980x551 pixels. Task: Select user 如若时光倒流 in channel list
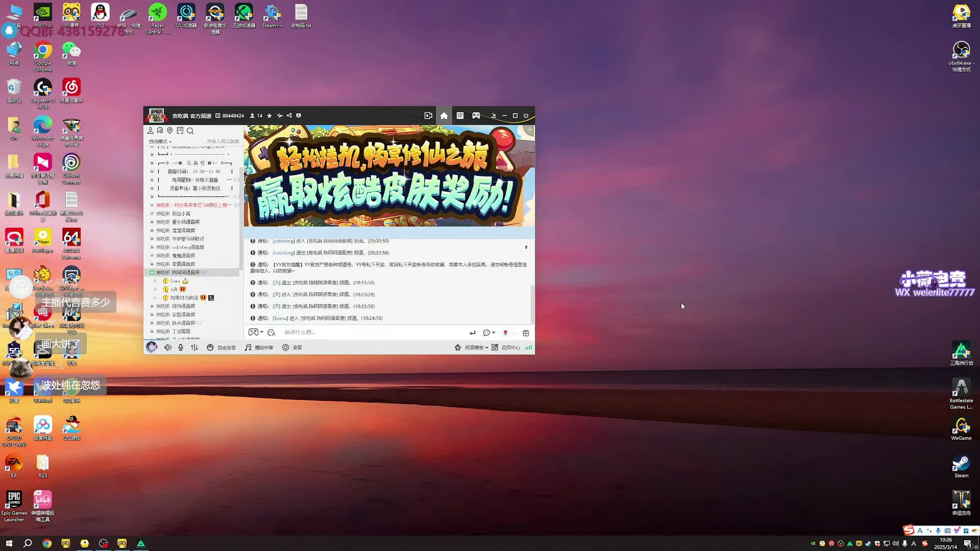[x=188, y=297]
